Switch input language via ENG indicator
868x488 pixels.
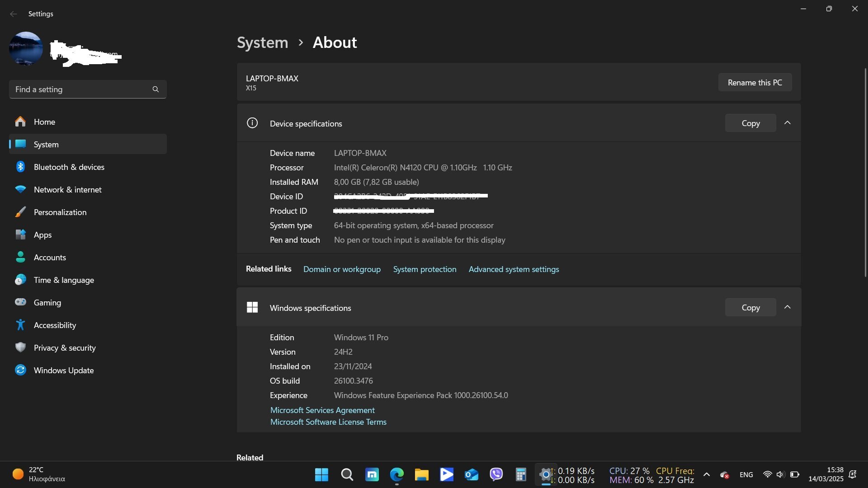click(746, 475)
